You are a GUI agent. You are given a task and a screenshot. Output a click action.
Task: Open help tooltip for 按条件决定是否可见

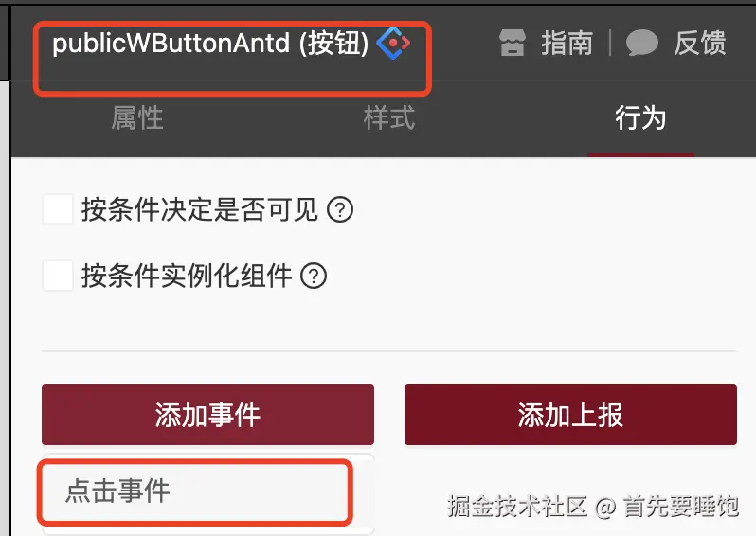pyautogui.click(x=340, y=209)
